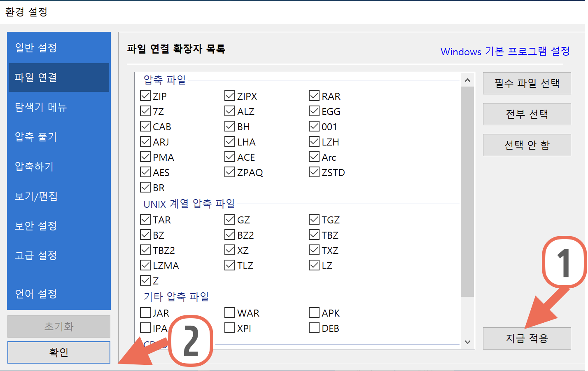This screenshot has width=588, height=371.
Task: Toggle the LZ checkbox
Action: pyautogui.click(x=314, y=265)
